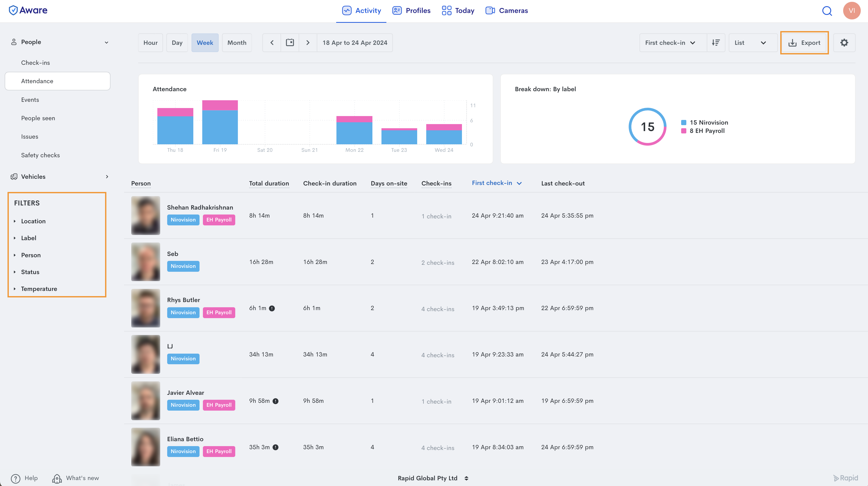Click the search magnifier icon
The width and height of the screenshot is (868, 486).
(x=827, y=11)
